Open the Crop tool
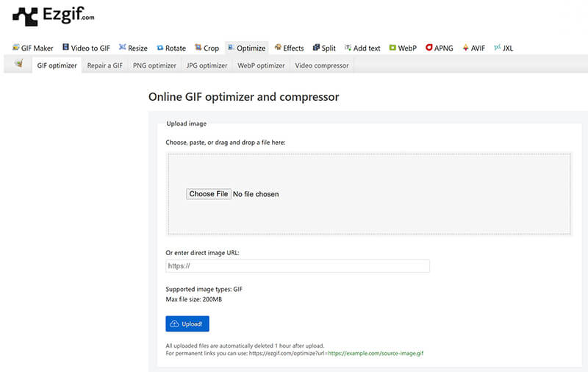The height and width of the screenshot is (372, 588). pos(207,48)
